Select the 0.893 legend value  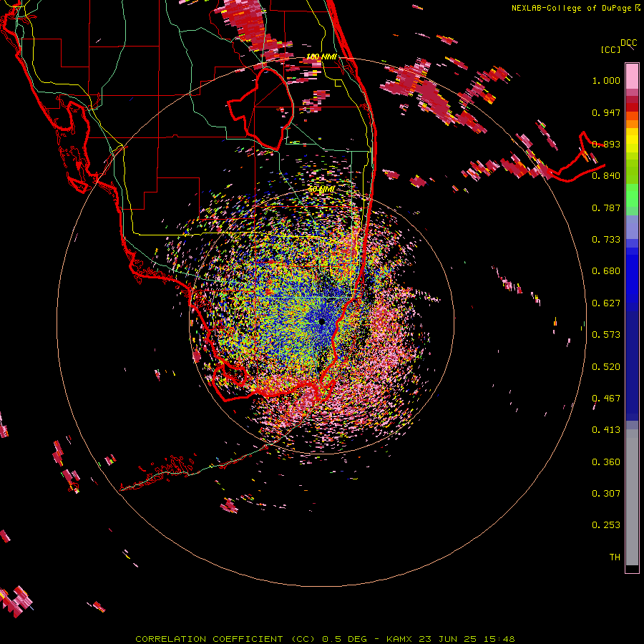pos(606,144)
